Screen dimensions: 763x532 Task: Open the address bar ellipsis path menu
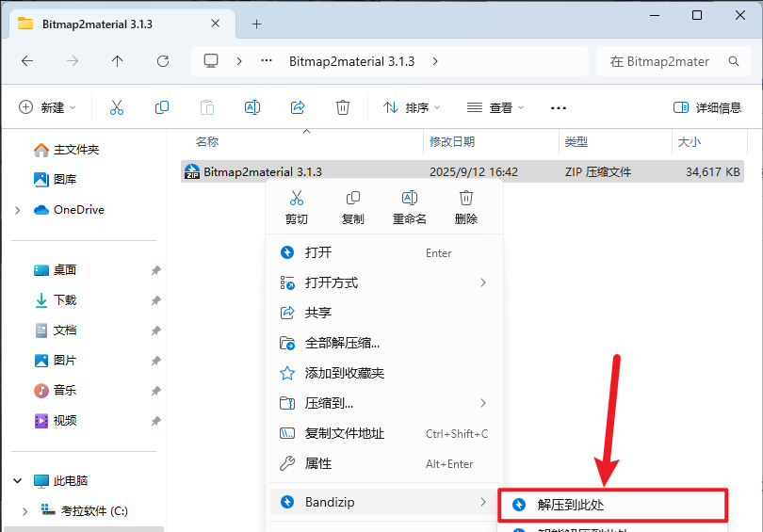click(267, 61)
